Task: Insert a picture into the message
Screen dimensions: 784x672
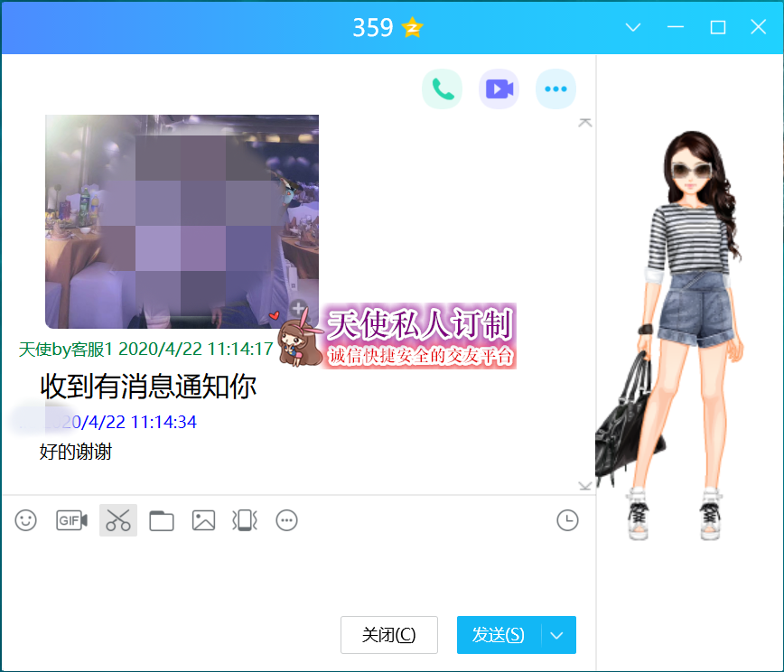Action: [x=203, y=520]
